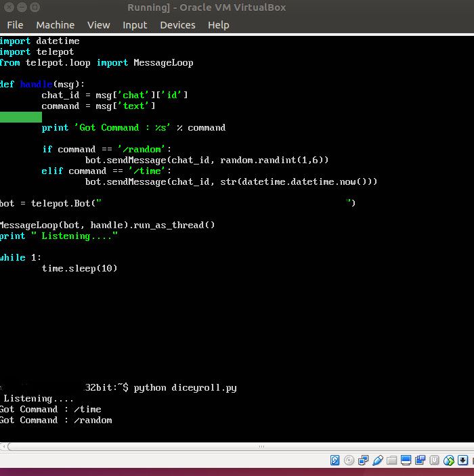Open the Input menu
Screen dimensions: 474x476
(135, 25)
